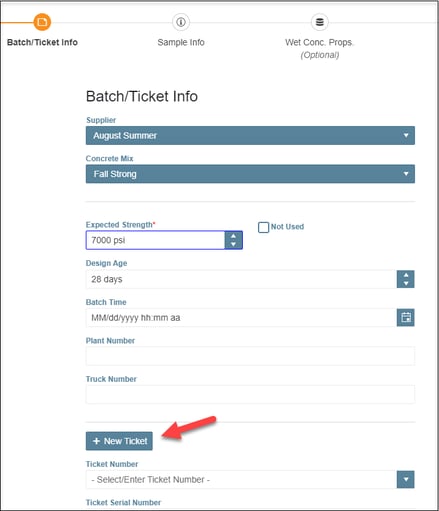Increase Expected Strength with up arrow
439x511 pixels.
coord(233,236)
